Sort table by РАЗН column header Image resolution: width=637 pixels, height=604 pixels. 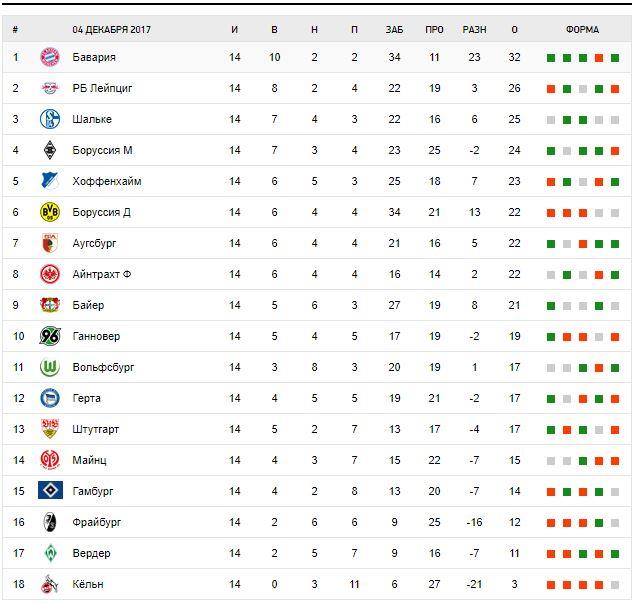click(x=474, y=29)
